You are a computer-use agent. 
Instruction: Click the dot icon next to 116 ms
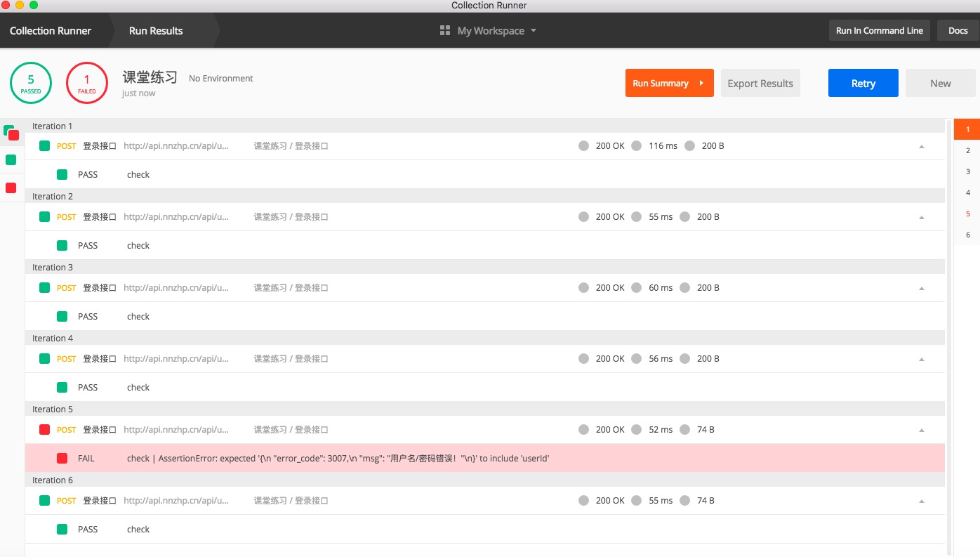coord(637,145)
